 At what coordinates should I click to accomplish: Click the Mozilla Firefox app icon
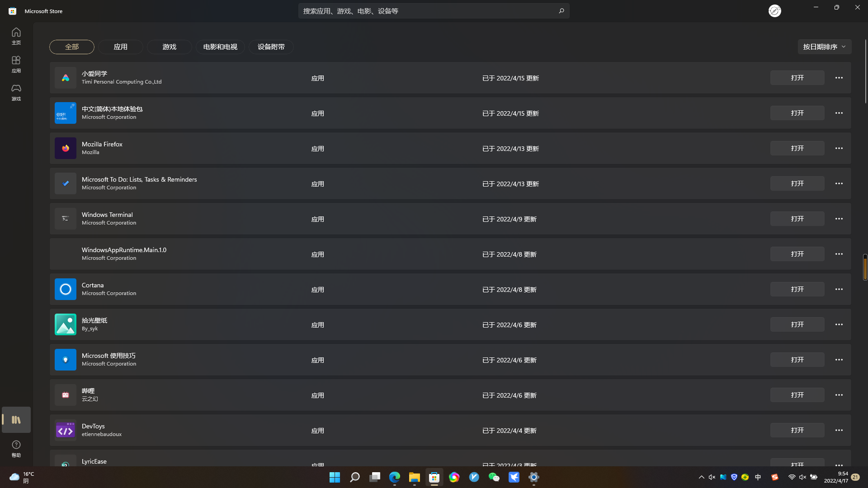pyautogui.click(x=66, y=148)
